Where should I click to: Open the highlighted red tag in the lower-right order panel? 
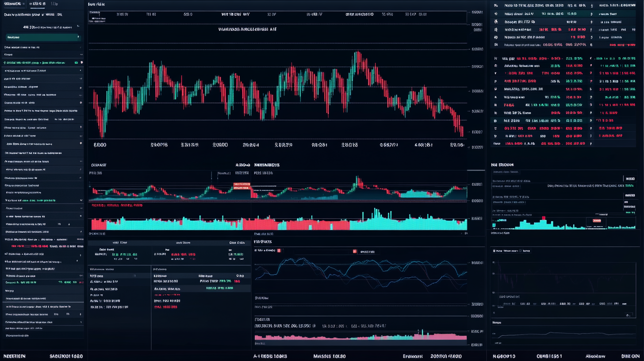[597, 220]
